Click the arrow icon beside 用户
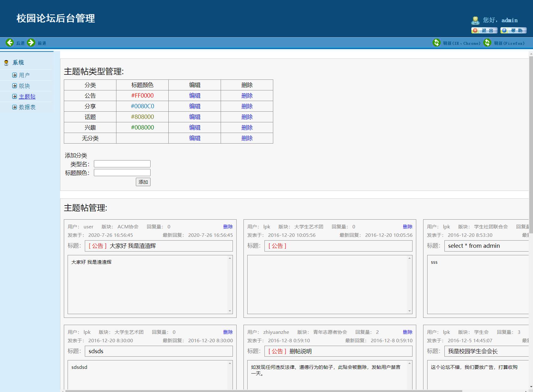This screenshot has height=392, width=533. pos(14,75)
